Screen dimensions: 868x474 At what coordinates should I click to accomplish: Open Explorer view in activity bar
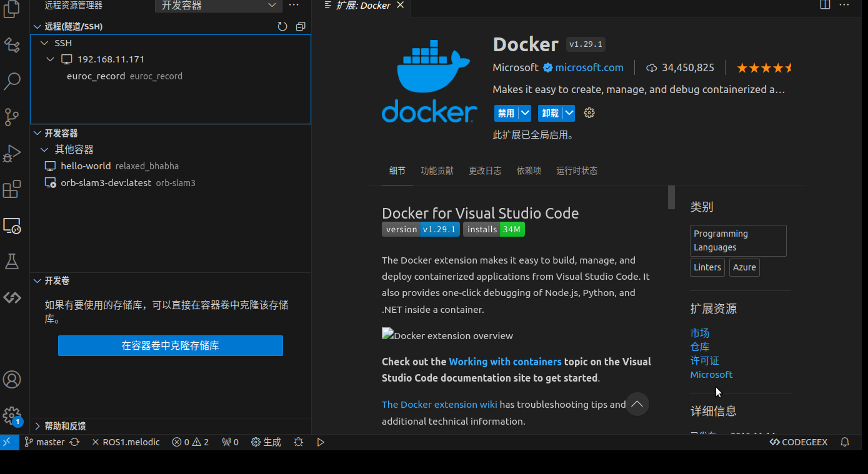[12, 9]
